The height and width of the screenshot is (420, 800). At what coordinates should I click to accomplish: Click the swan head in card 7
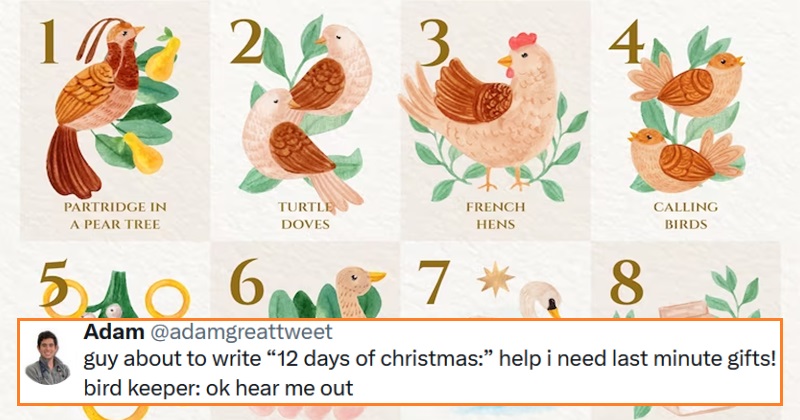point(540,300)
